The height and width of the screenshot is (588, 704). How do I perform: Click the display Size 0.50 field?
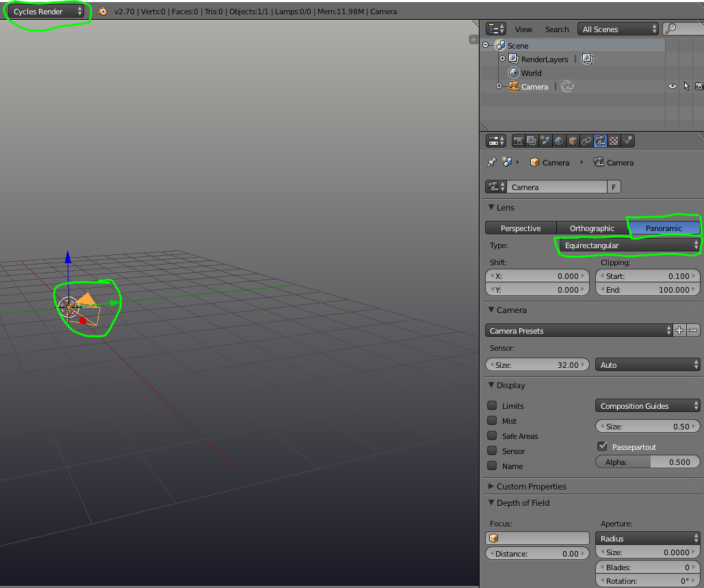(648, 427)
